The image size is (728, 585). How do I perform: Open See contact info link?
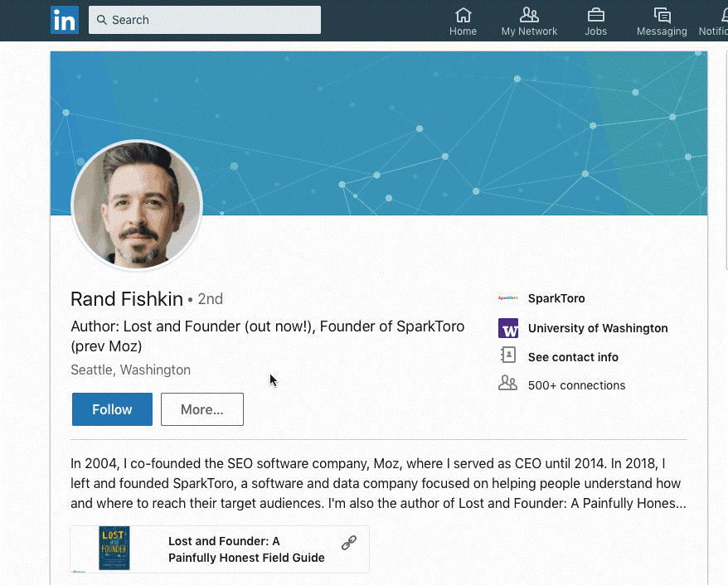[x=573, y=357]
